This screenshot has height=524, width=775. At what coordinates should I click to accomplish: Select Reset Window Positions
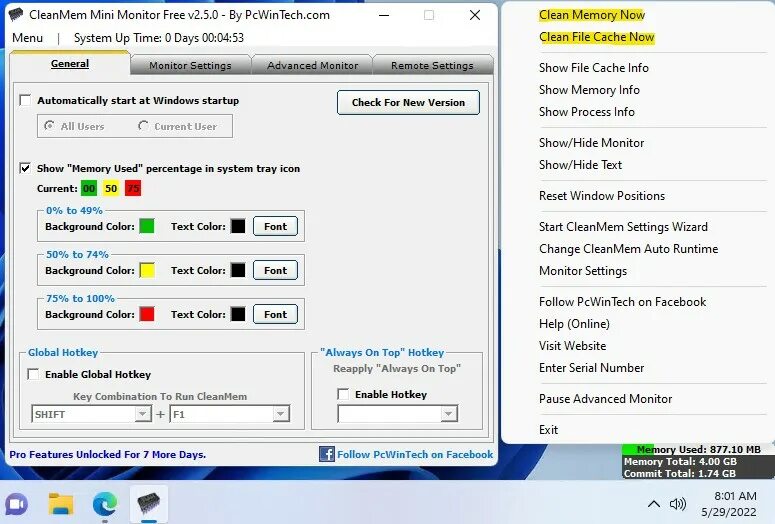click(602, 196)
